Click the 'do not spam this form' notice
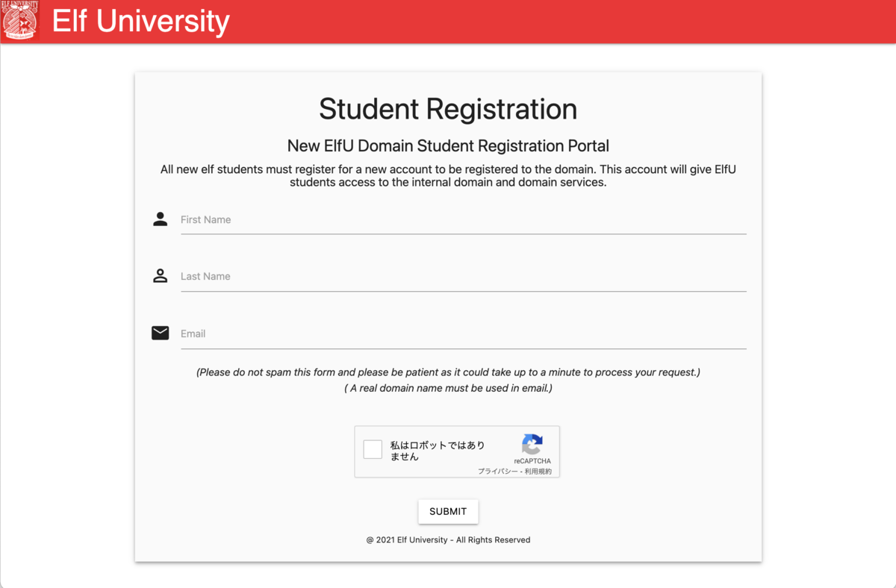Screen dimensions: 896x588 point(448,372)
